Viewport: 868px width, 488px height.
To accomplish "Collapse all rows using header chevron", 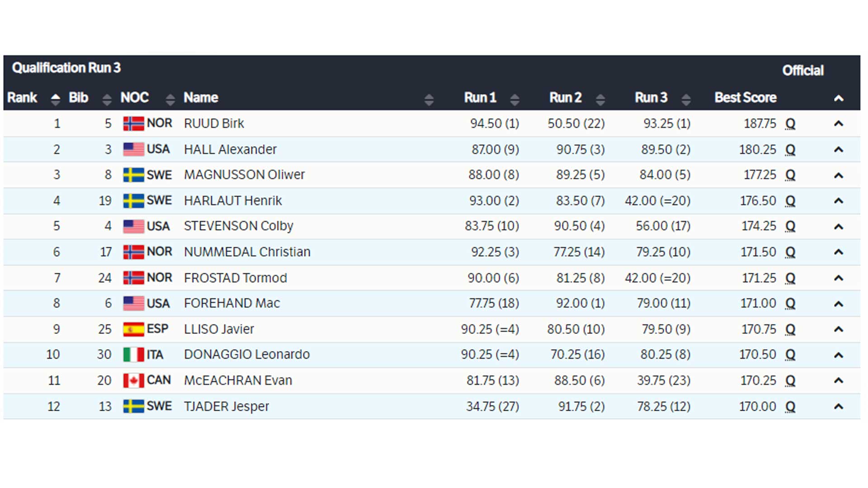I will click(839, 98).
